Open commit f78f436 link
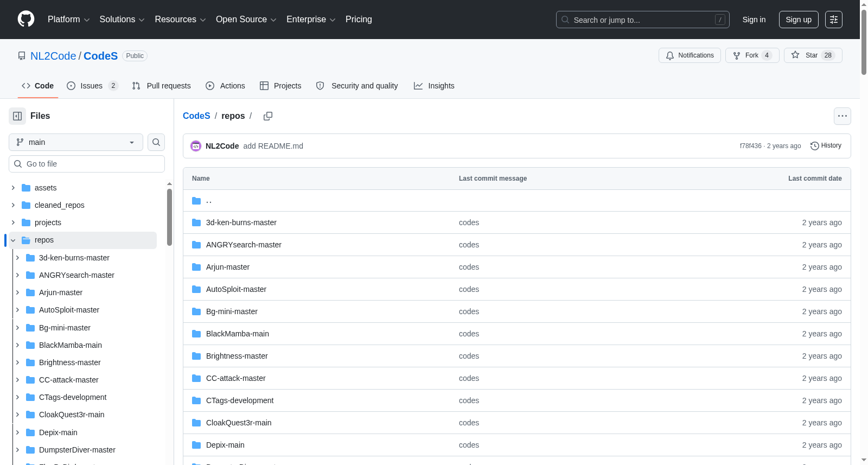The width and height of the screenshot is (868, 465). (751, 146)
